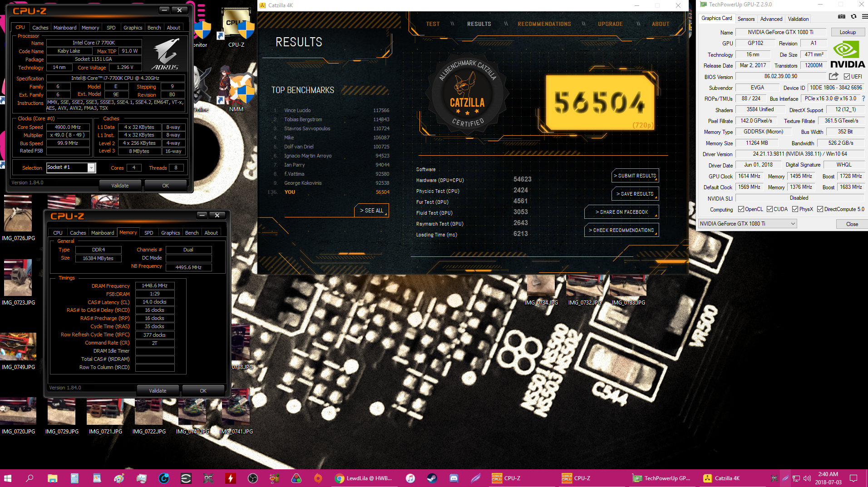
Task: Click Close button in GPU-Z
Action: click(x=852, y=224)
